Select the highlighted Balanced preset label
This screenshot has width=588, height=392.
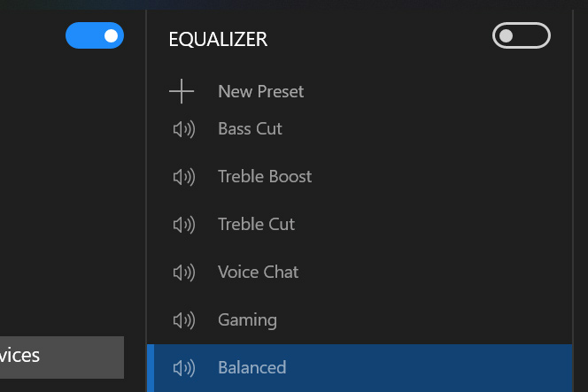tap(252, 367)
